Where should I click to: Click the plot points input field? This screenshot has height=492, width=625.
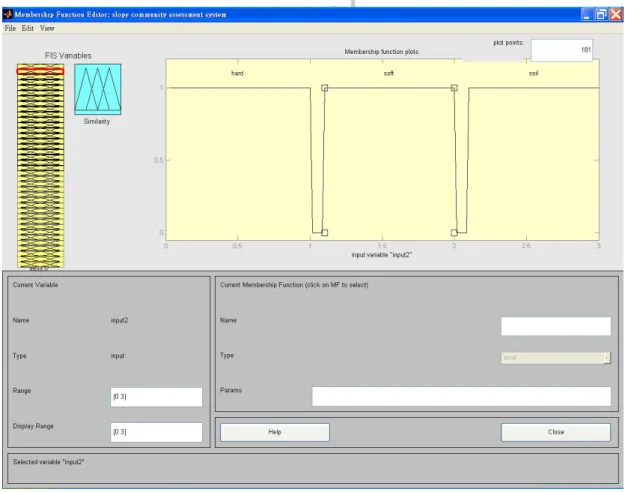click(x=562, y=50)
